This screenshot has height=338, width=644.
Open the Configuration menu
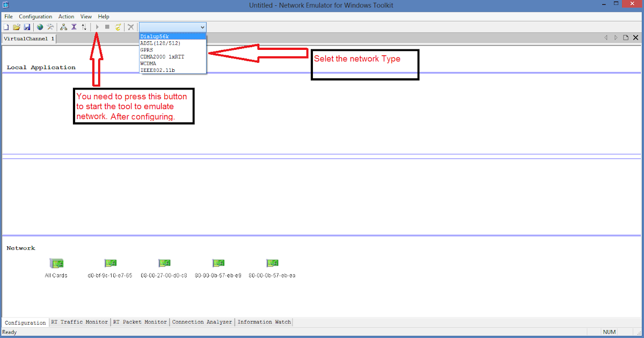coord(35,16)
